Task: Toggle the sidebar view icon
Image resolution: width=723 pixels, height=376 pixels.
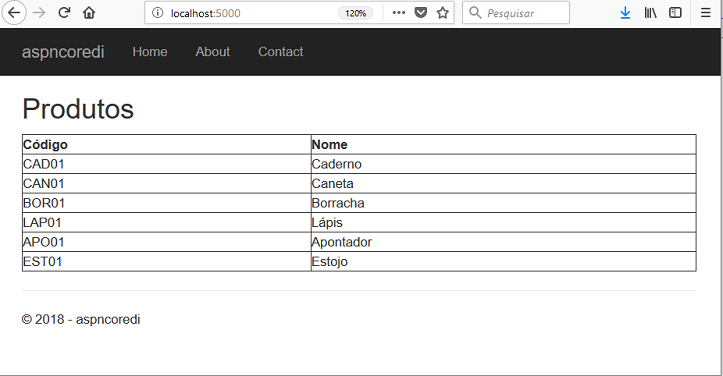Action: pyautogui.click(x=675, y=13)
